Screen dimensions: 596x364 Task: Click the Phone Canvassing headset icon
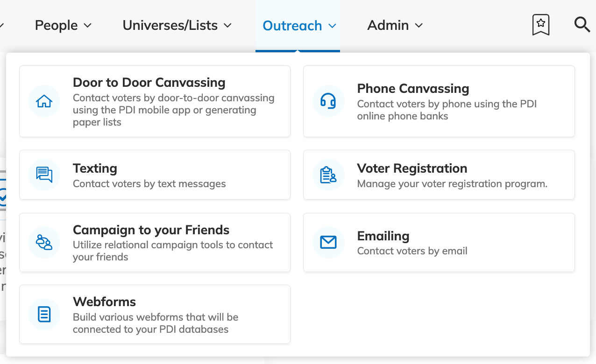[328, 101]
